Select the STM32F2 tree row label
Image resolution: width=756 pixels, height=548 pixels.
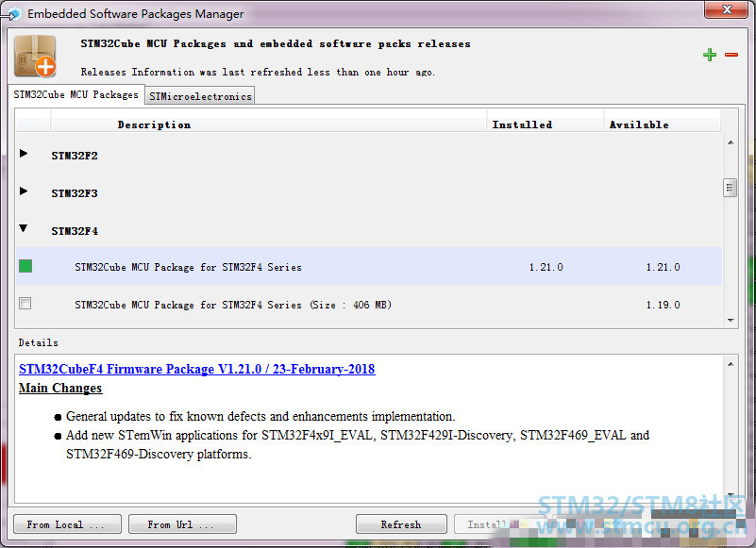pyautogui.click(x=75, y=156)
